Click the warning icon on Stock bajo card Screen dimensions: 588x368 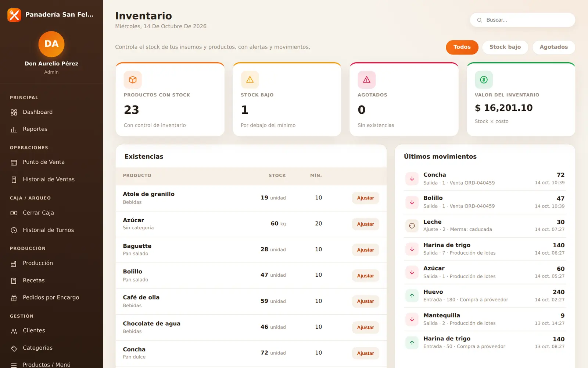(250, 79)
